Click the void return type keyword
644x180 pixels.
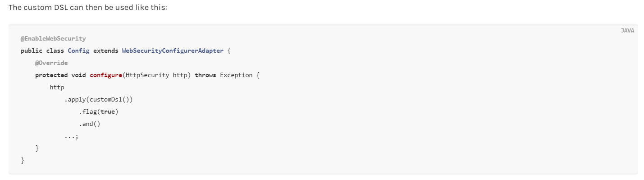[x=79, y=75]
